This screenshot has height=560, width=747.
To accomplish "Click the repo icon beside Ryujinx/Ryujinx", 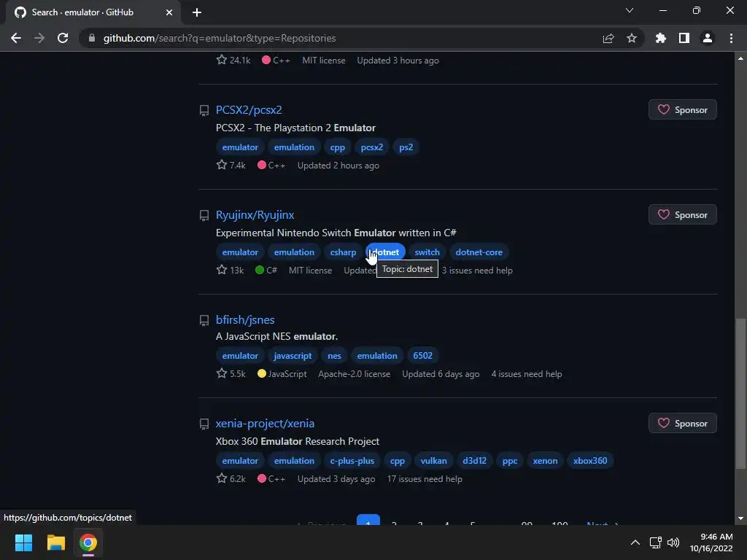I will (204, 215).
